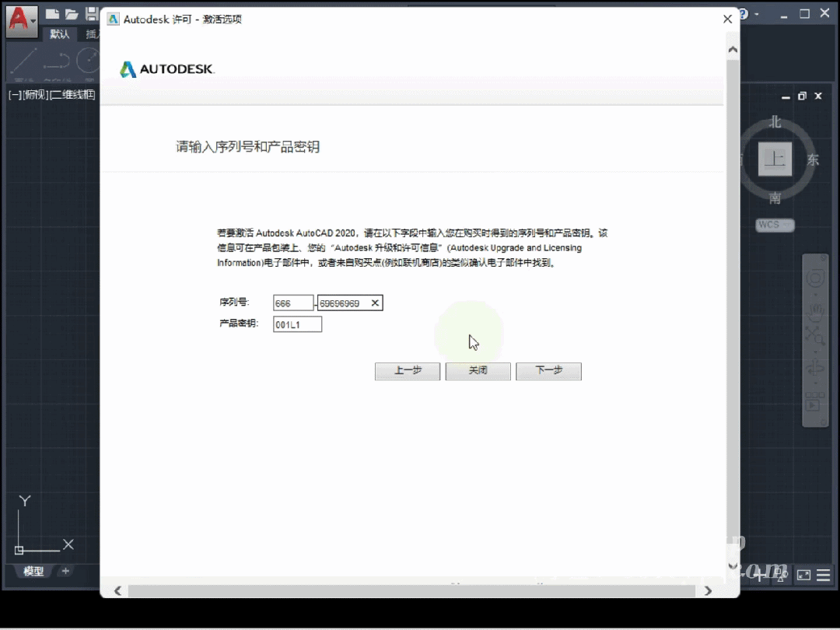
Task: Open the 二维线框 visual style menu
Action: point(72,95)
